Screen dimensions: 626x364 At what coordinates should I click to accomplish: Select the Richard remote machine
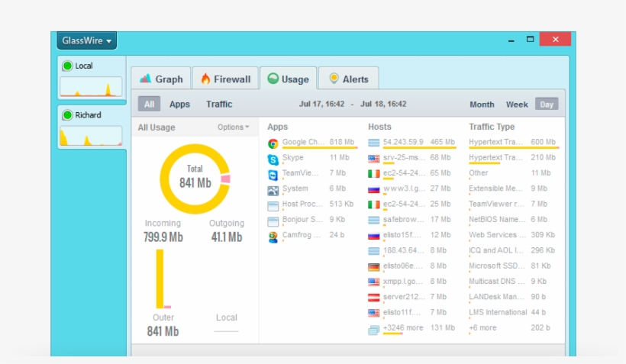click(x=91, y=127)
